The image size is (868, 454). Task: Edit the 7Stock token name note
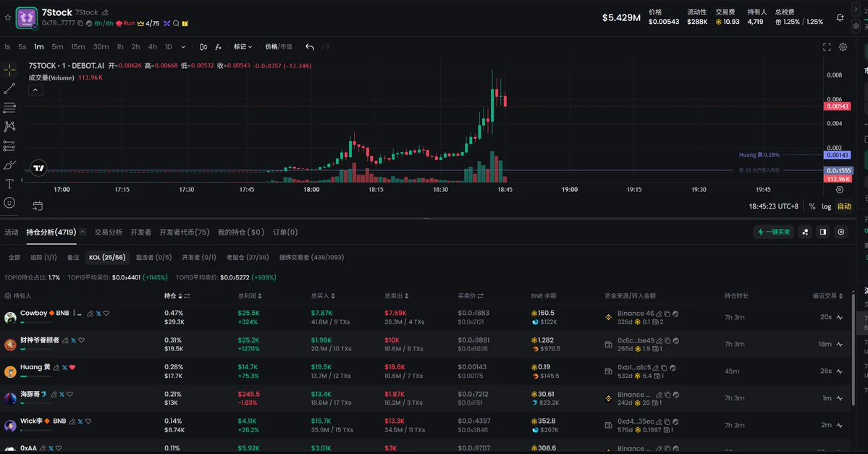pos(105,12)
